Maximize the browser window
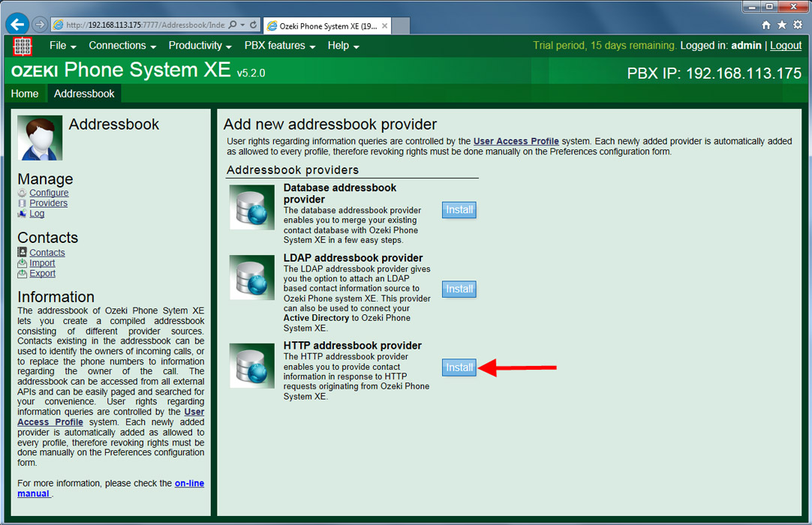The height and width of the screenshot is (525, 812). click(769, 7)
